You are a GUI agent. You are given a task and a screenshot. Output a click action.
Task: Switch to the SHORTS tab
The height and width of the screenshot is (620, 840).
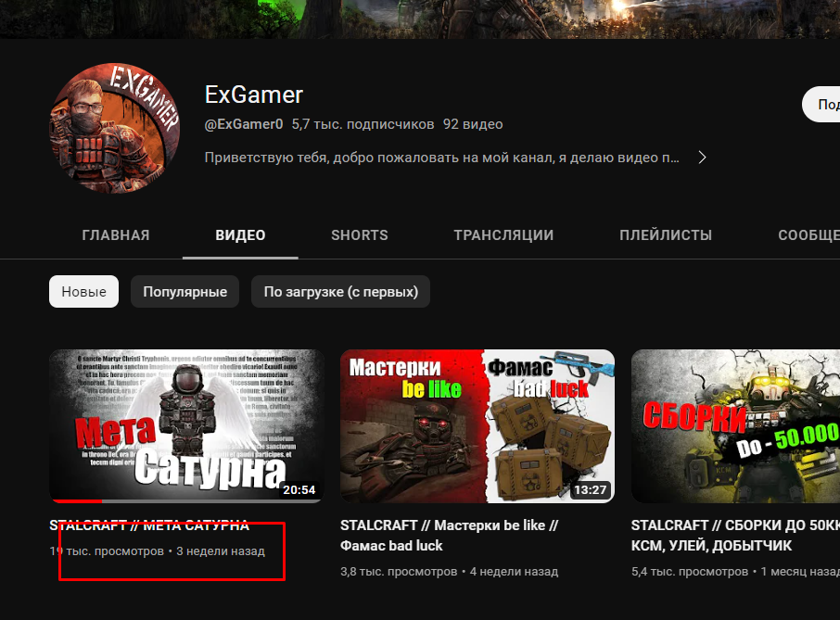[360, 235]
